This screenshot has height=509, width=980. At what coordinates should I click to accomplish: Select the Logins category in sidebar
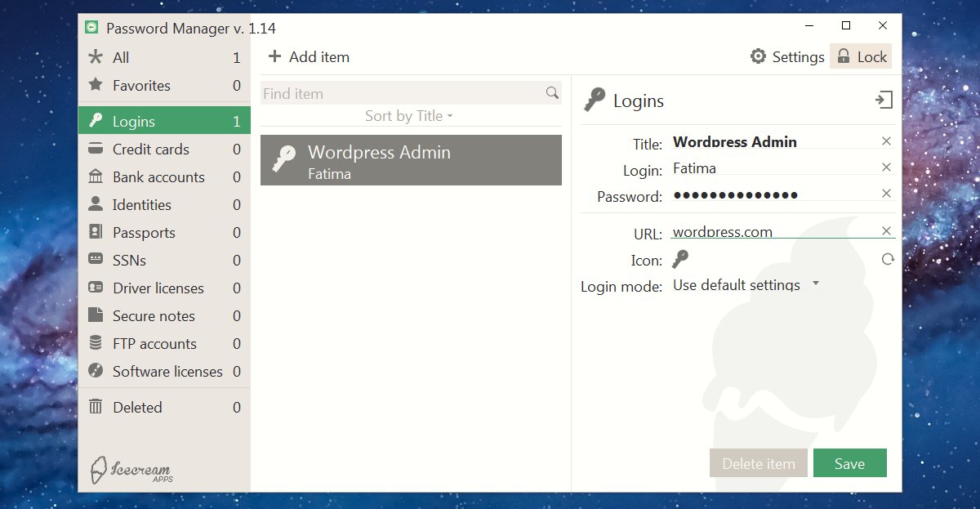point(164,122)
